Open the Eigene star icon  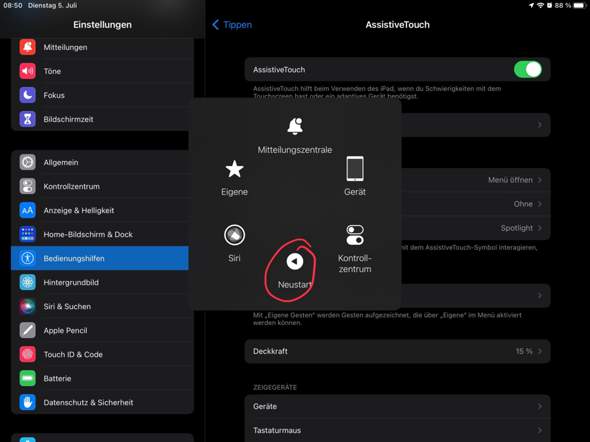234,169
